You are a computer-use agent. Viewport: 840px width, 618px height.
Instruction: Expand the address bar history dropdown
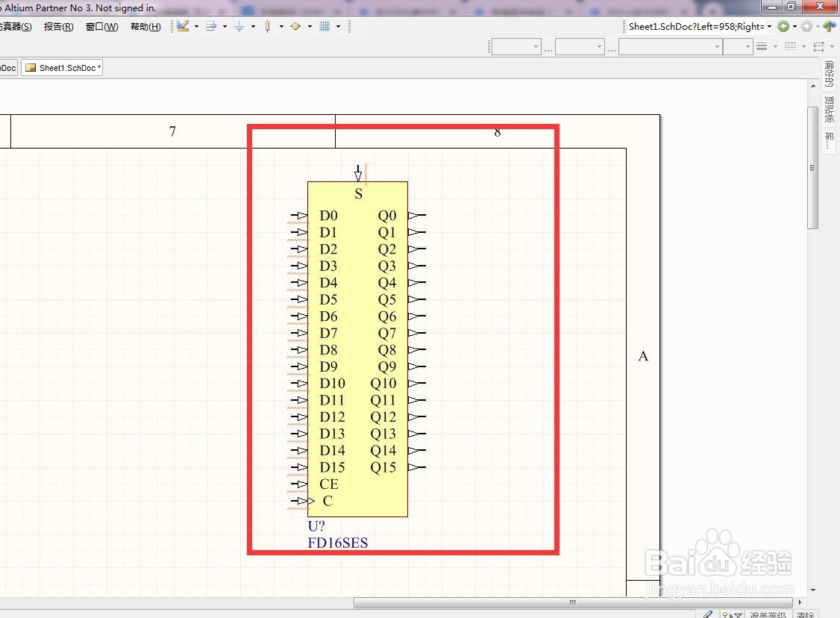point(770,26)
